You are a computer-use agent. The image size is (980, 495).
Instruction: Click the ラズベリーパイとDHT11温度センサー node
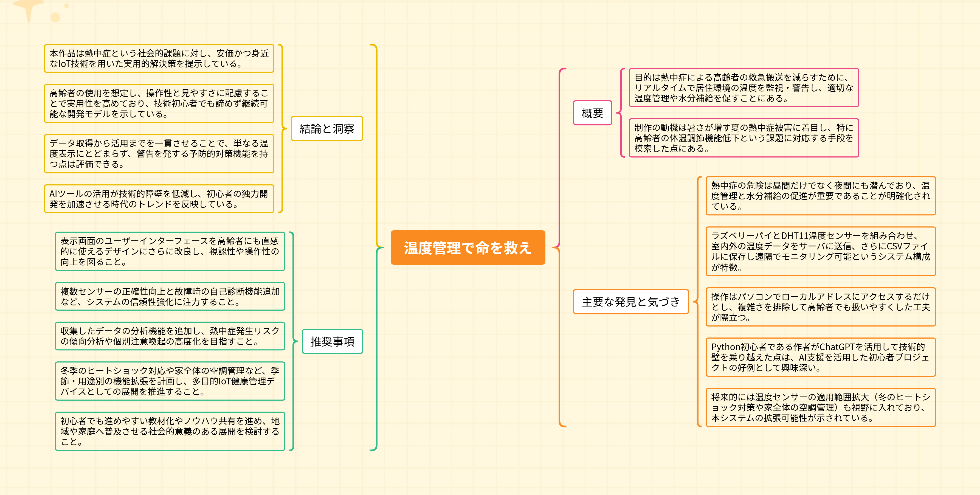tap(820, 251)
